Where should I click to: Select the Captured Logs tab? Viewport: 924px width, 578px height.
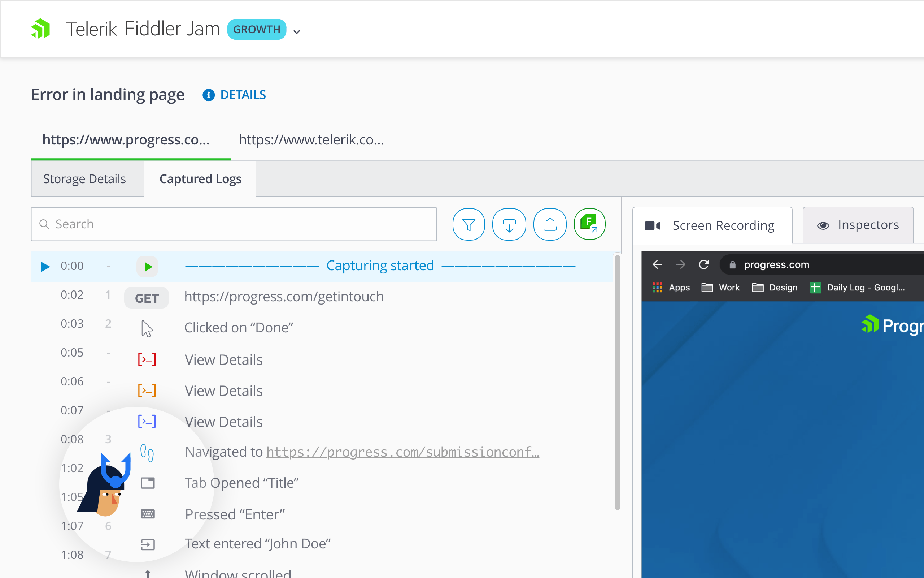click(x=200, y=178)
